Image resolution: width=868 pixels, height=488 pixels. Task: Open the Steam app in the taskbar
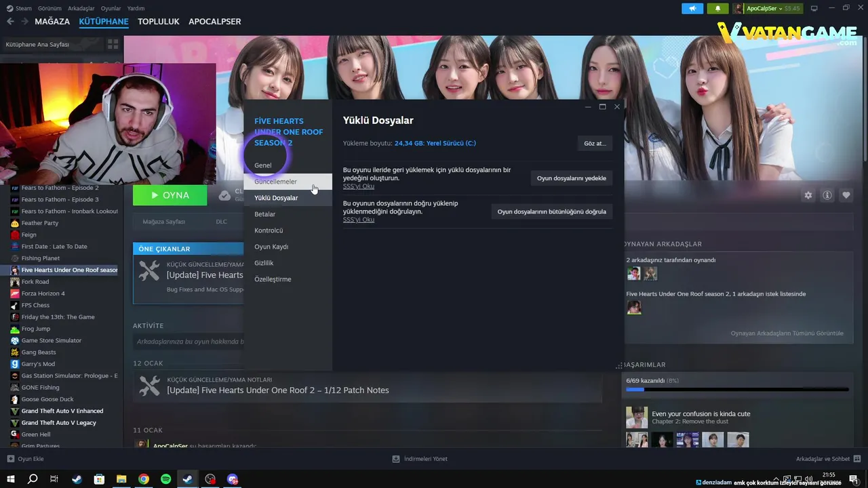[x=188, y=479]
